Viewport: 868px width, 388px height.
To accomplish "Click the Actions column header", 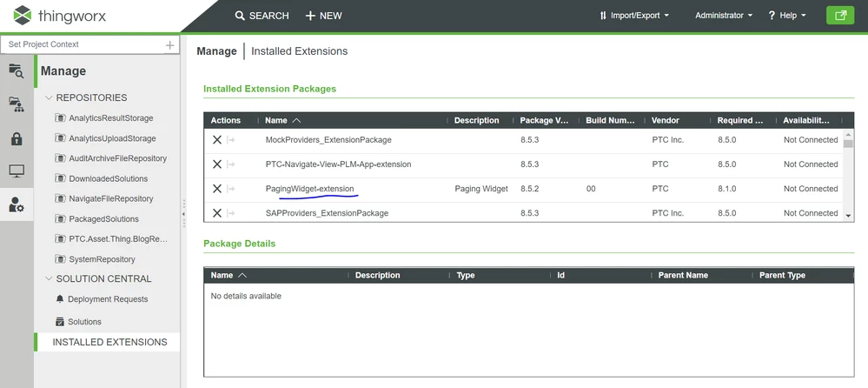I will click(x=226, y=120).
